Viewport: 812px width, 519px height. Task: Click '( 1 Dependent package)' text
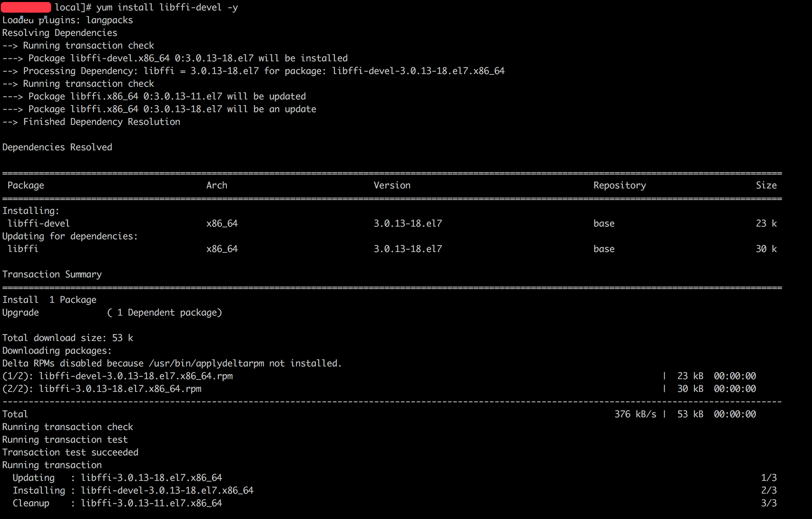(164, 313)
